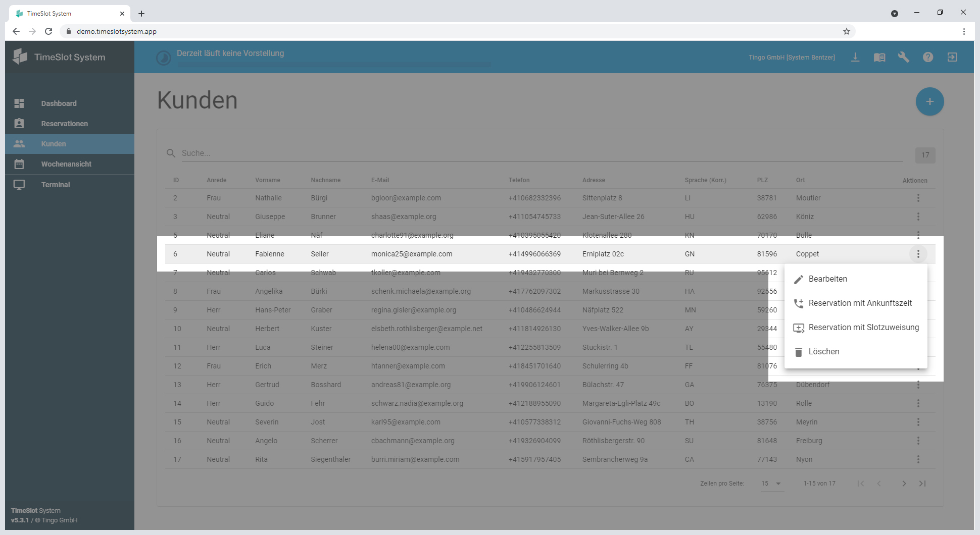The height and width of the screenshot is (535, 980).
Task: Jump to the first table page
Action: tap(861, 484)
